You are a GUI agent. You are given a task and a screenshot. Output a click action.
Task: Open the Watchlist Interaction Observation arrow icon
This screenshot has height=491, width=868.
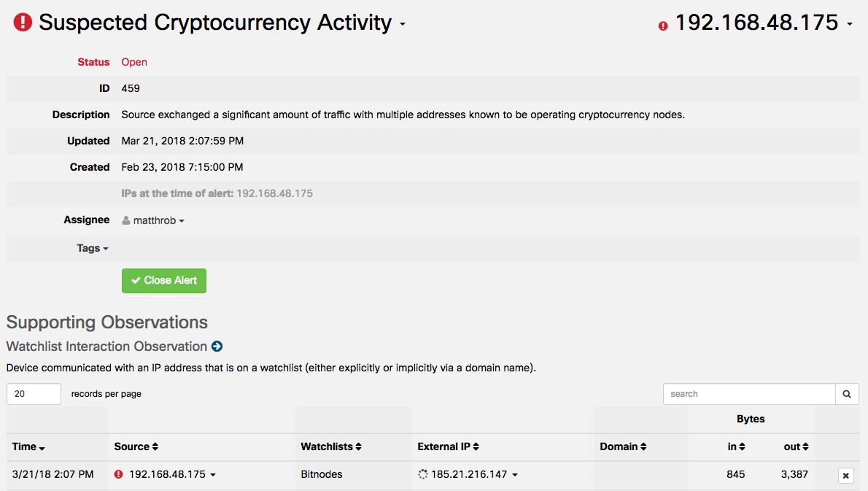pyautogui.click(x=217, y=347)
